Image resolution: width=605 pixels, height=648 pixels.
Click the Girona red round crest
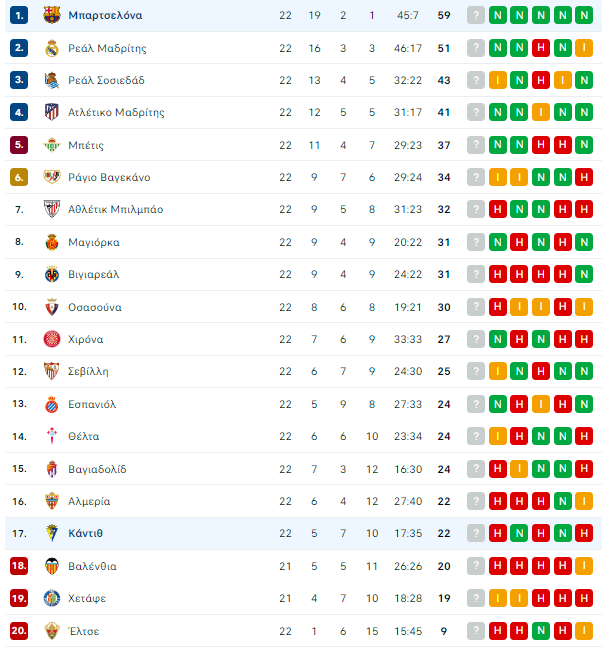click(x=52, y=339)
